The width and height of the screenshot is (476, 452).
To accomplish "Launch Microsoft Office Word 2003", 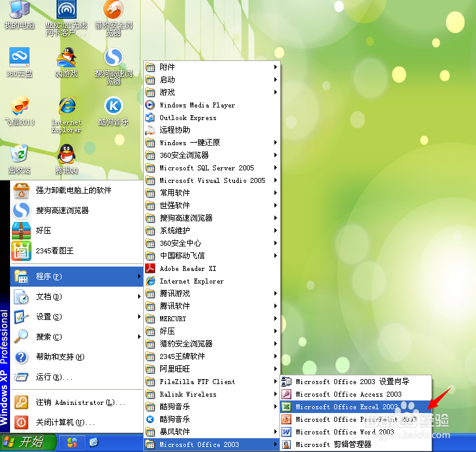I will [355, 432].
